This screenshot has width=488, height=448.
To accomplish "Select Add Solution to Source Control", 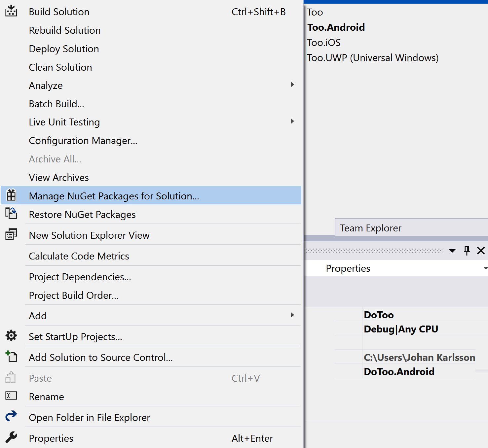I will [x=151, y=358].
